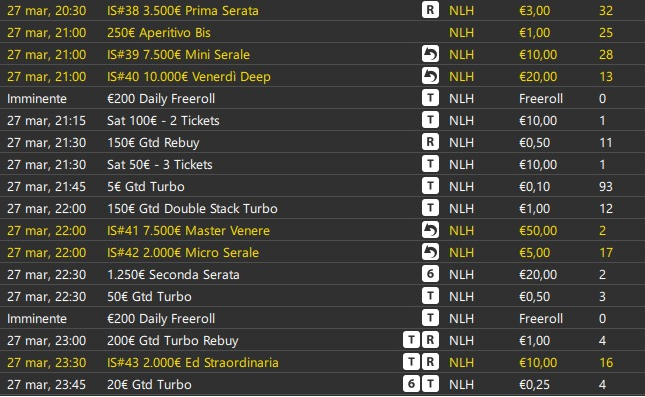Select the 250€ Aperitivo Bis tournament
Image resolution: width=645 pixels, height=397 pixels.
tap(322, 32)
